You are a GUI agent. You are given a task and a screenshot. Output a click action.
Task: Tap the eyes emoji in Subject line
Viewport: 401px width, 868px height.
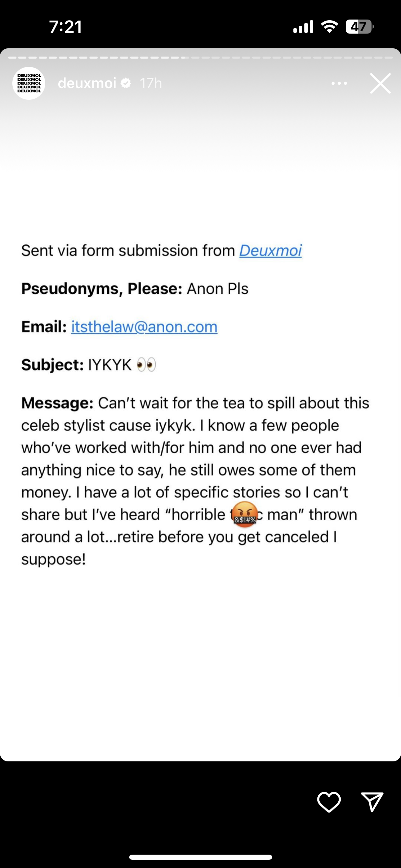point(146,364)
